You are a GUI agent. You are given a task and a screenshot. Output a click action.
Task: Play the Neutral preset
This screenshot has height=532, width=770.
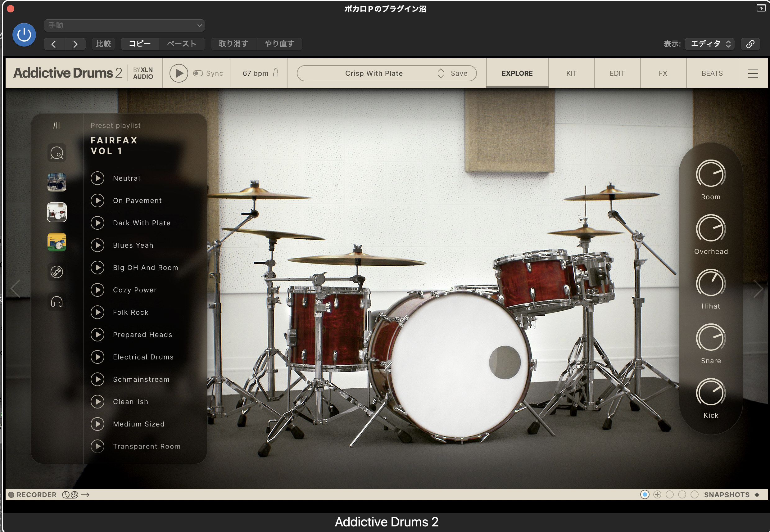[98, 178]
